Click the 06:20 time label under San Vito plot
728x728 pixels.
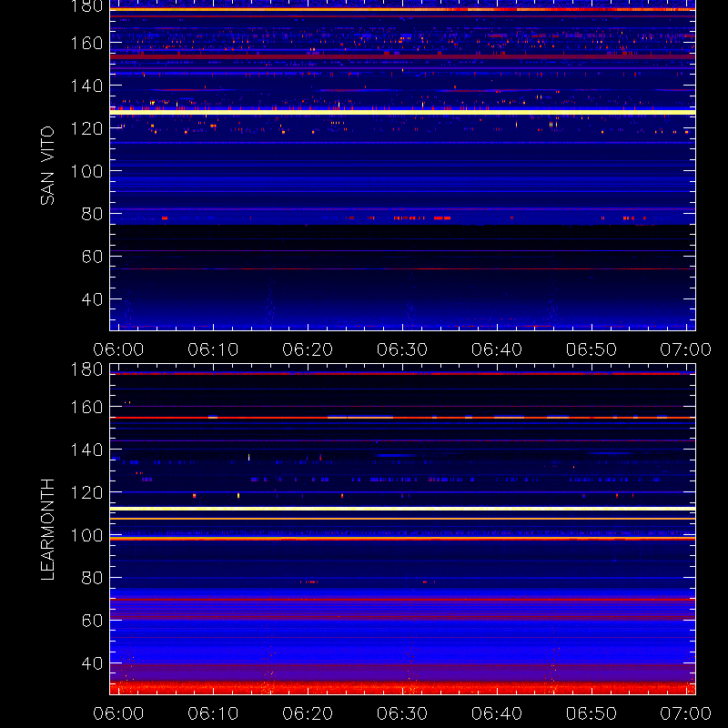point(308,349)
